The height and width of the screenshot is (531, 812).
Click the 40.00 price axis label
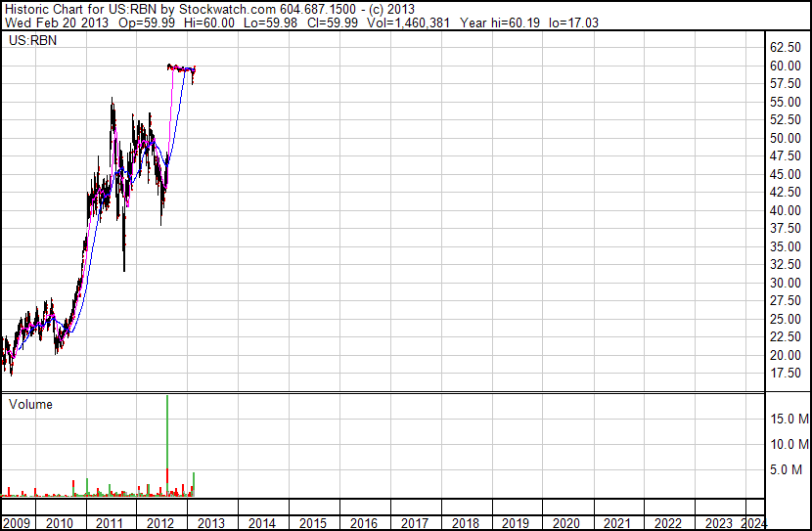pyautogui.click(x=786, y=210)
